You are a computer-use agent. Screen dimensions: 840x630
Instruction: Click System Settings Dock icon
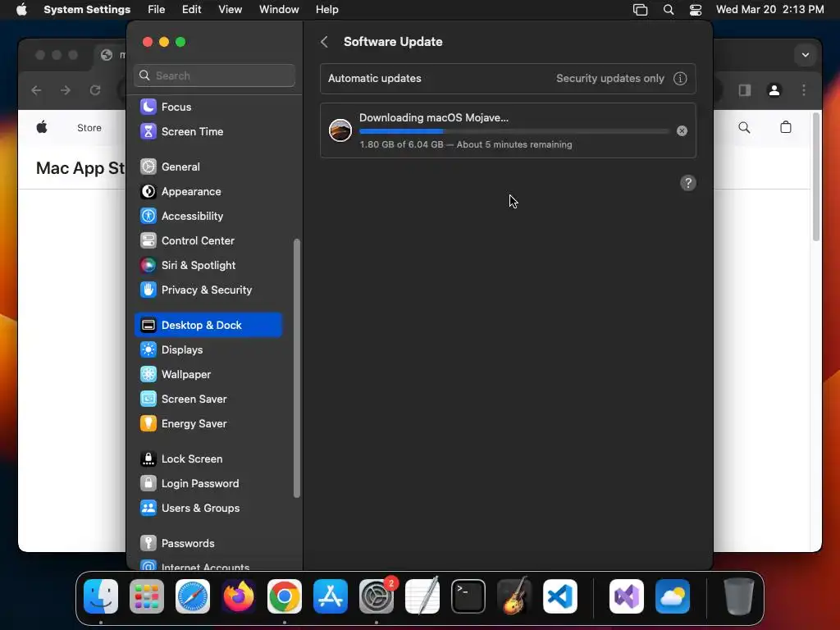376,596
